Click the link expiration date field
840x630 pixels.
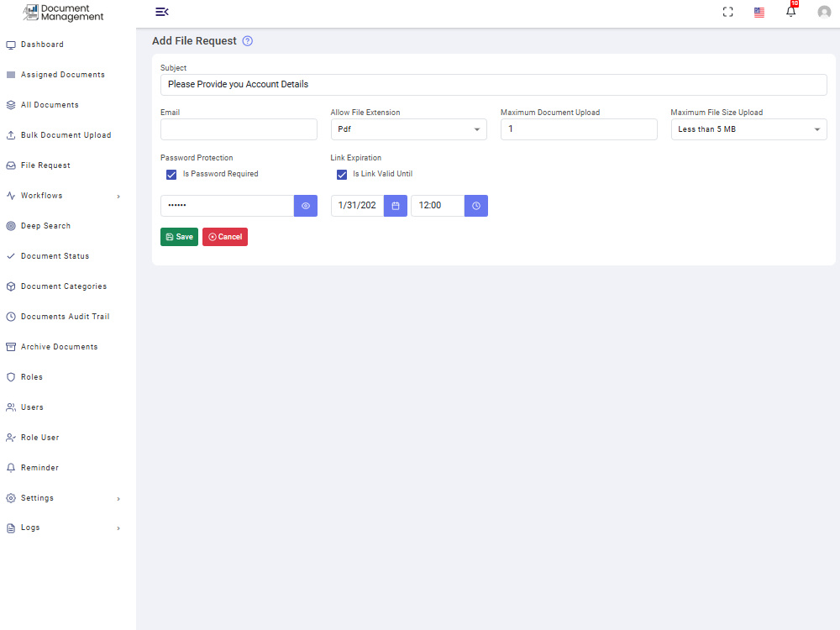tap(357, 206)
